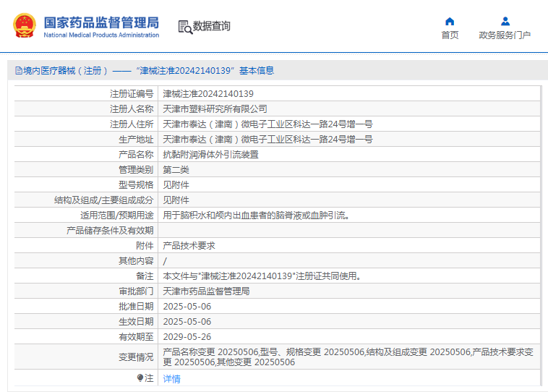The width and height of the screenshot is (548, 392).
Task: Click the 其他内容 label
Action: (136, 261)
